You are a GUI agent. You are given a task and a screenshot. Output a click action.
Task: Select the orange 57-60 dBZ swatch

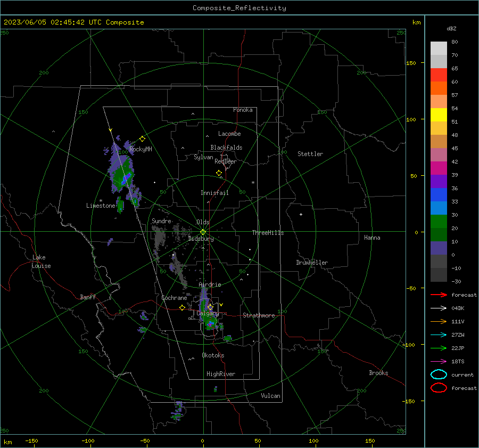click(439, 88)
